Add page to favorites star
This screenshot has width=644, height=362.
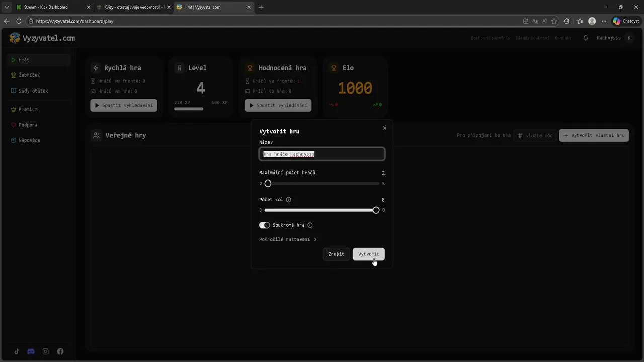[x=554, y=21]
